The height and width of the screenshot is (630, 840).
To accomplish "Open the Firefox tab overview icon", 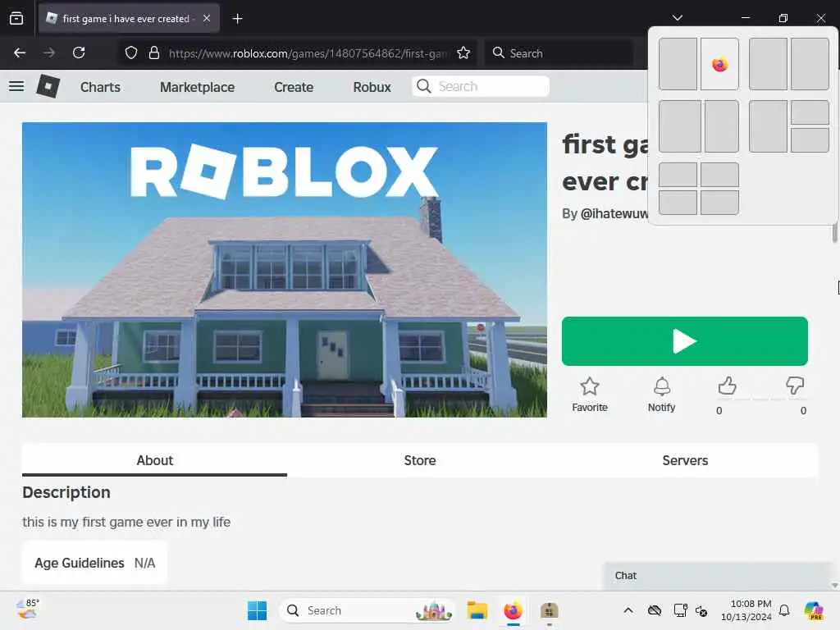I will click(16, 19).
